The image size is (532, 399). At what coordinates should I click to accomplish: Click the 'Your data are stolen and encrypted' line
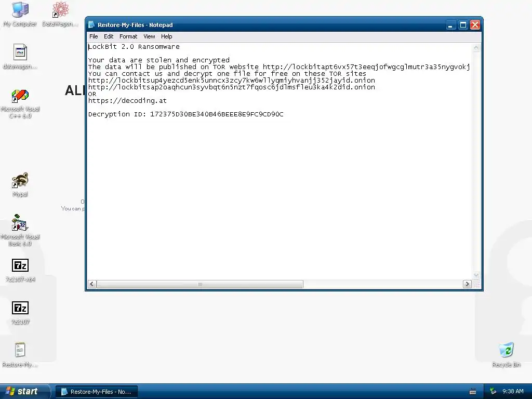pyautogui.click(x=159, y=60)
